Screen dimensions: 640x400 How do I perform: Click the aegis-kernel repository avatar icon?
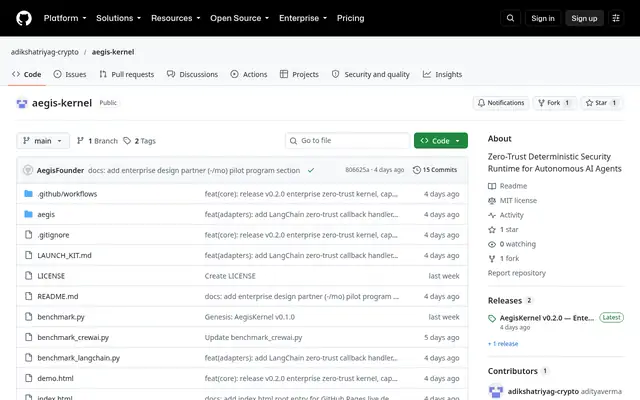click(22, 103)
